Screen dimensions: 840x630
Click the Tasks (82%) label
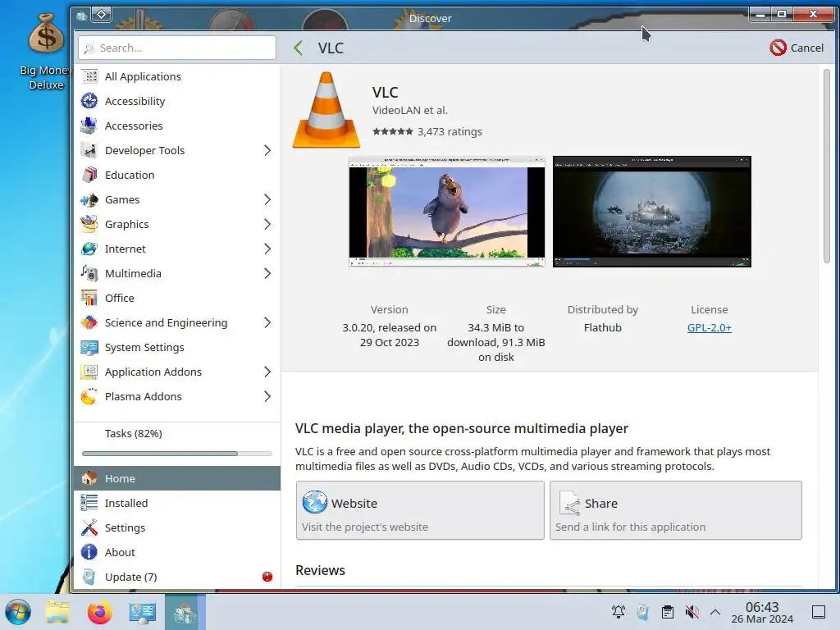[x=134, y=433]
